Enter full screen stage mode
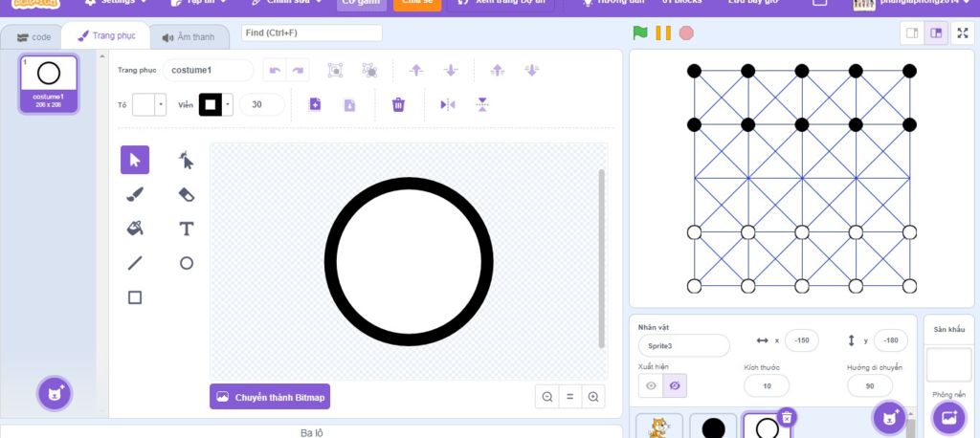Screen dimensions: 980x438 (x=963, y=33)
